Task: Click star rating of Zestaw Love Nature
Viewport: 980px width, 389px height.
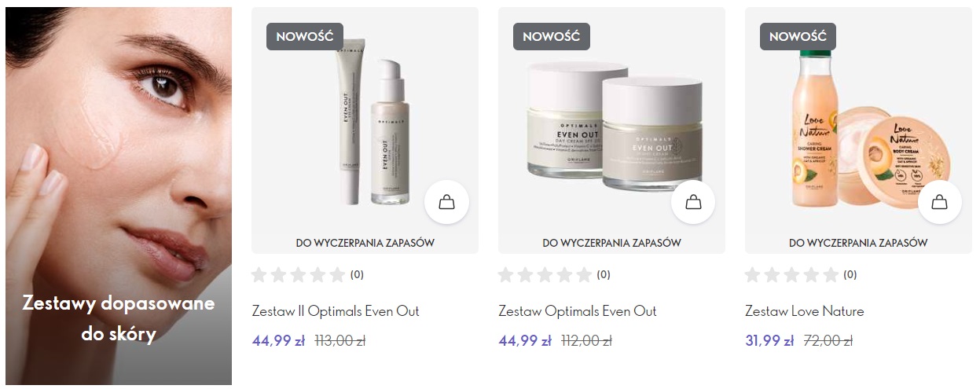Action: click(792, 275)
